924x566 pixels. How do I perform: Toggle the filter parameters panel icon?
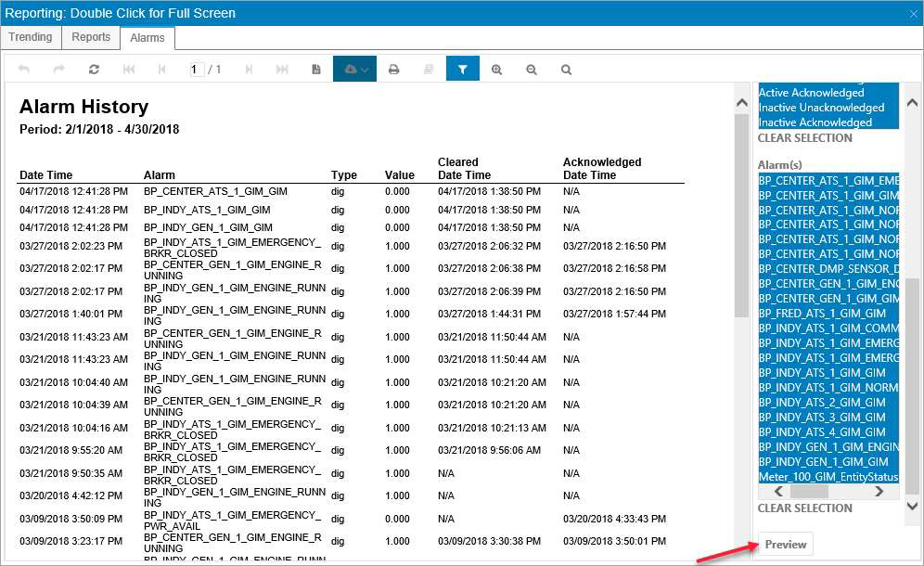coord(463,69)
